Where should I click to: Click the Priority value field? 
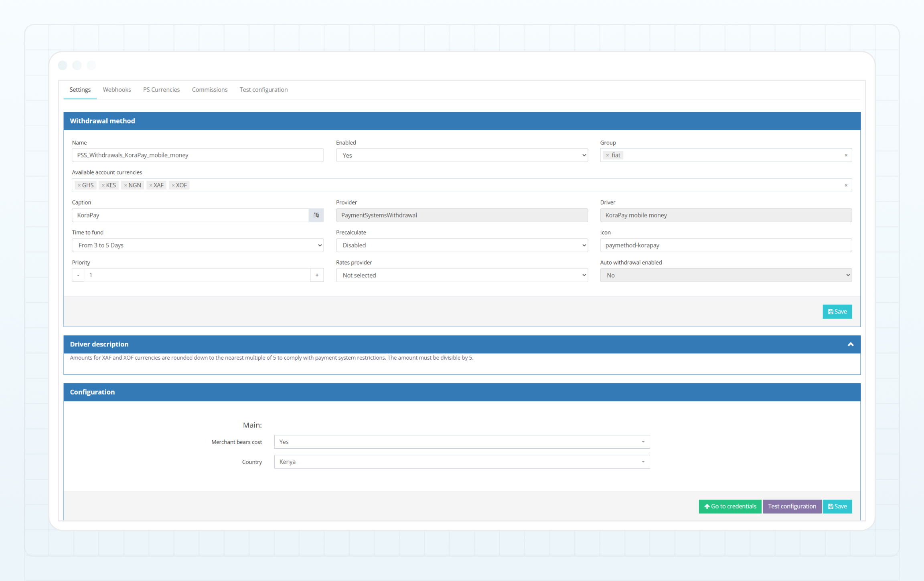(x=197, y=275)
